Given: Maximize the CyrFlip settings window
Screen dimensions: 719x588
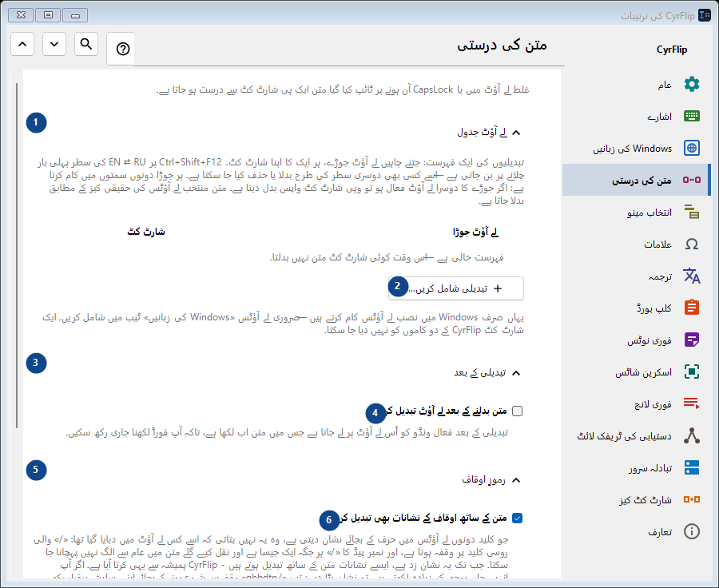Looking at the screenshot, I should [48, 15].
